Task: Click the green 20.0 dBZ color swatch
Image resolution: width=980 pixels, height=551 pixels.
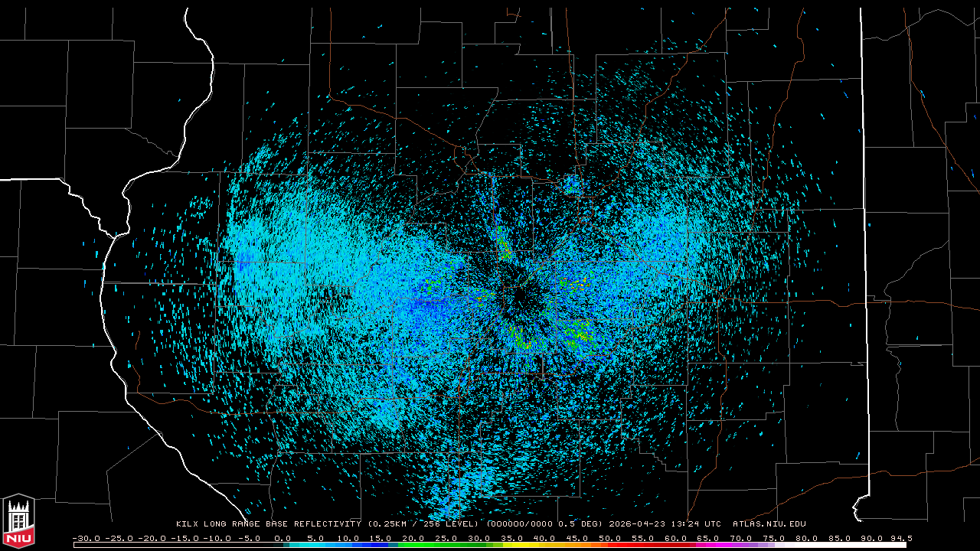Action: tap(415, 545)
